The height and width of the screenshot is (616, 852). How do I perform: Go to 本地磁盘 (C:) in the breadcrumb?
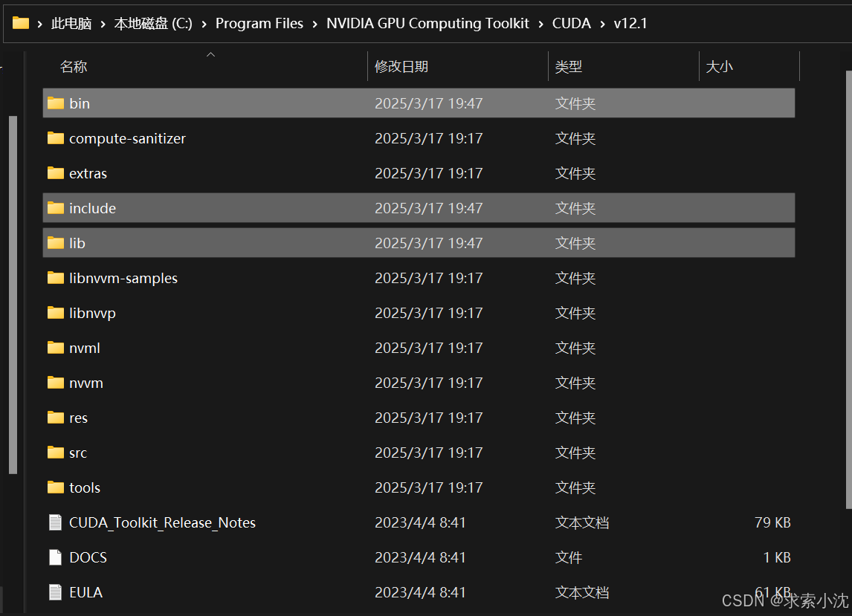tap(153, 23)
